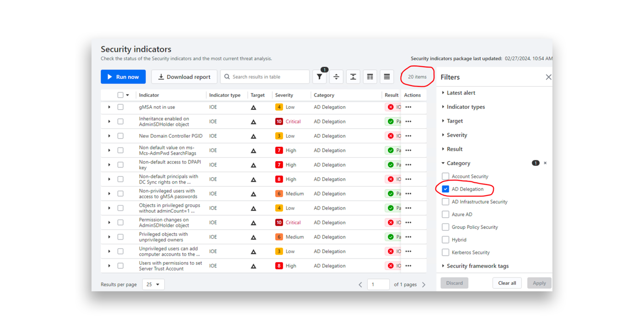The width and height of the screenshot is (644, 330).
Task: Click the expand all rows icon
Action: point(336,77)
